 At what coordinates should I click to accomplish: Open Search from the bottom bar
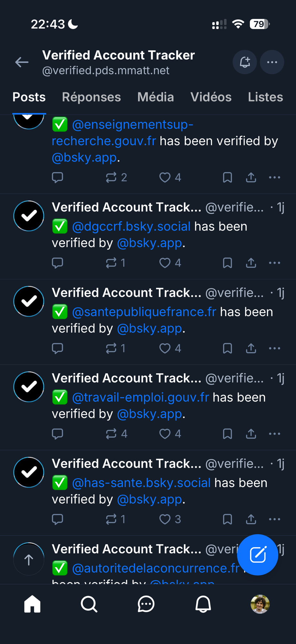(x=89, y=604)
